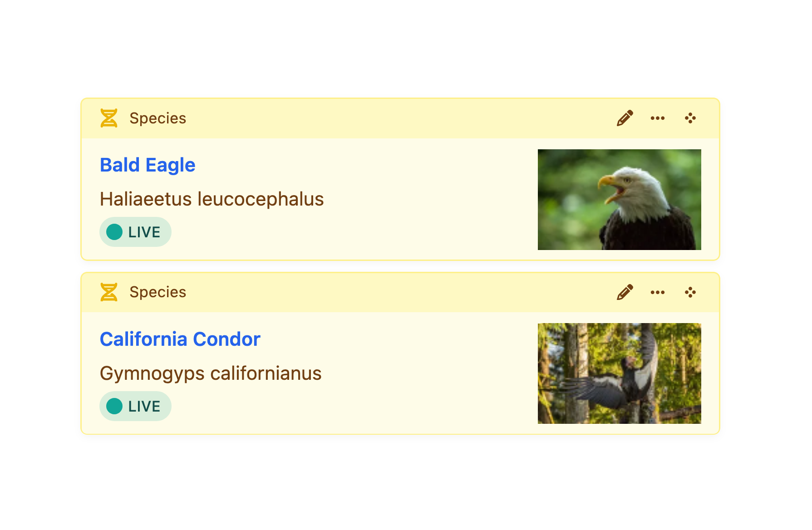The width and height of the screenshot is (812, 530).
Task: Click the scientific name Haliaeetus leucocephalus
Action: pyautogui.click(x=212, y=199)
